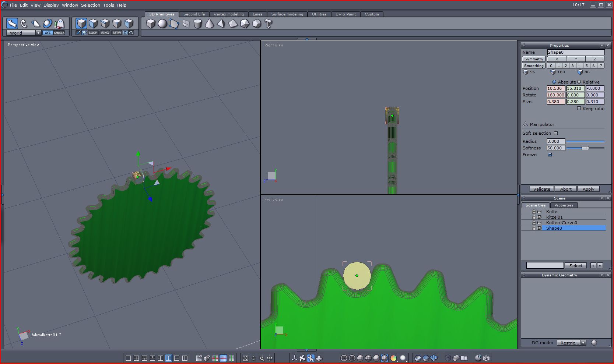Open the UV & Paint tab
Screen dimensions: 614x364
346,14
